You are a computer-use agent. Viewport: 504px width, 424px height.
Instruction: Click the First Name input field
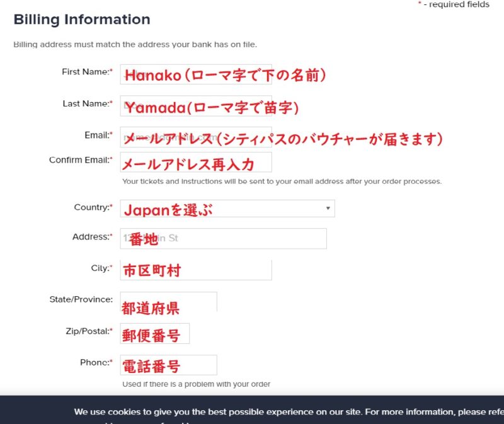(196, 74)
